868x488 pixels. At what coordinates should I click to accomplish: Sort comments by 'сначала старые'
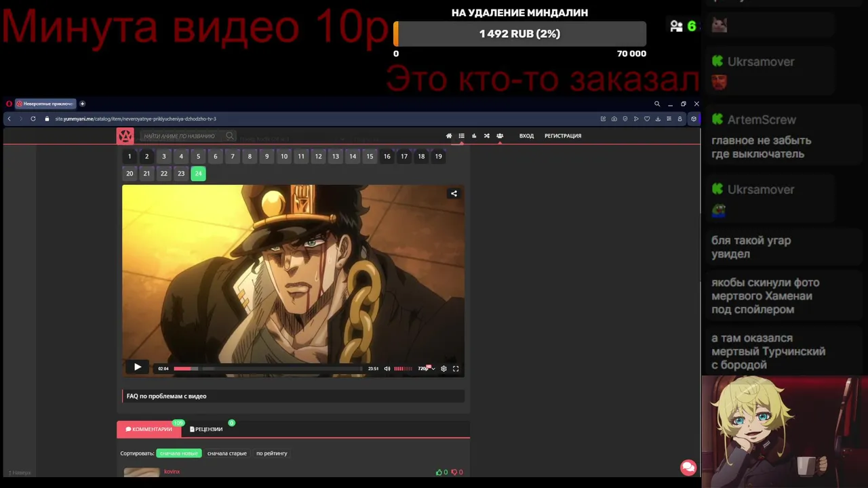[227, 453]
